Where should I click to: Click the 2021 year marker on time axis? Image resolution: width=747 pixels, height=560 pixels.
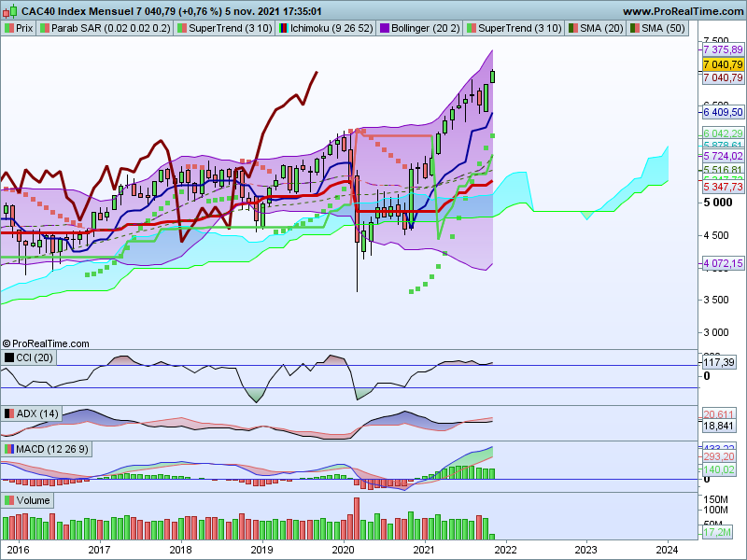click(x=424, y=550)
